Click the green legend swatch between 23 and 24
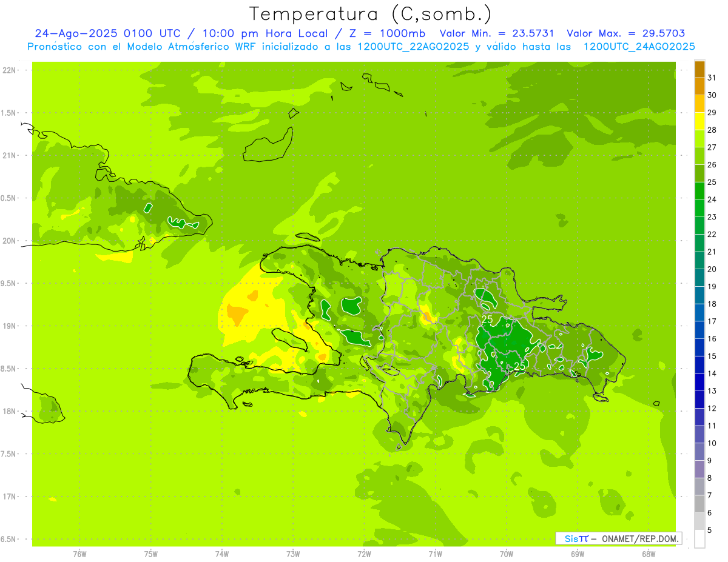The height and width of the screenshot is (562, 728). click(699, 208)
